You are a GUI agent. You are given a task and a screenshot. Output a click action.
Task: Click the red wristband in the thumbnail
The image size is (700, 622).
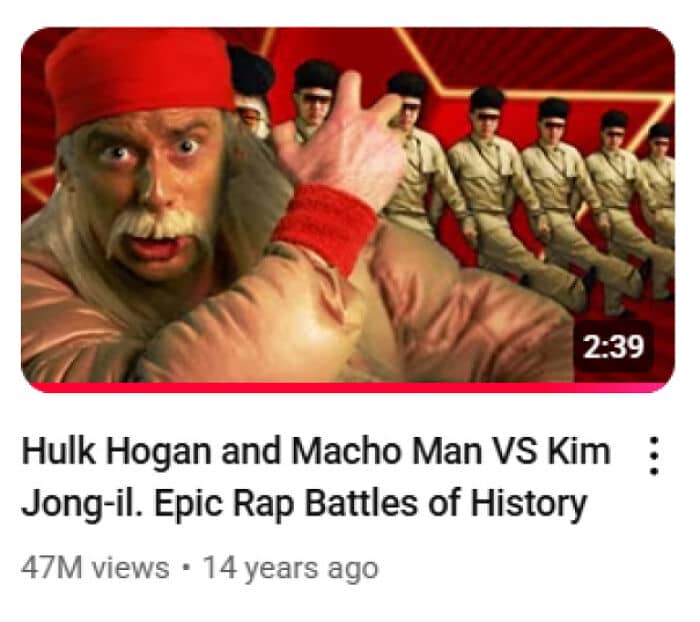[x=328, y=225]
